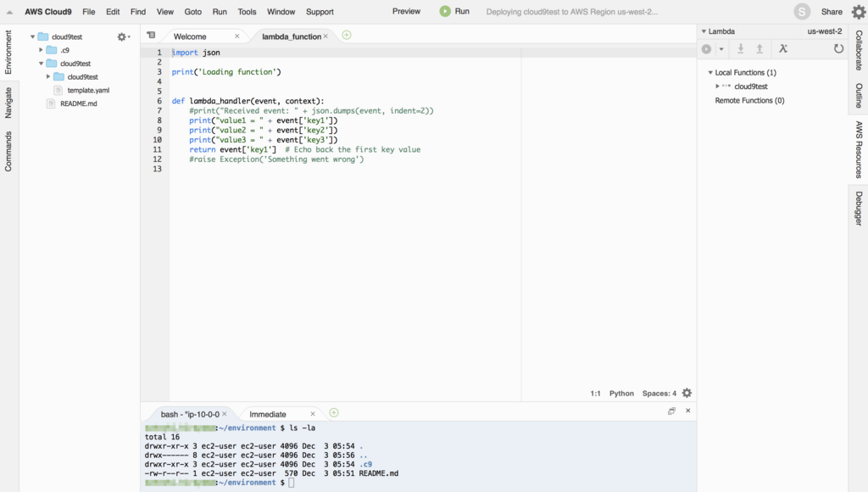Open the run options dropdown arrow in Lambda panel
Screen dimensions: 868x492
pos(721,49)
